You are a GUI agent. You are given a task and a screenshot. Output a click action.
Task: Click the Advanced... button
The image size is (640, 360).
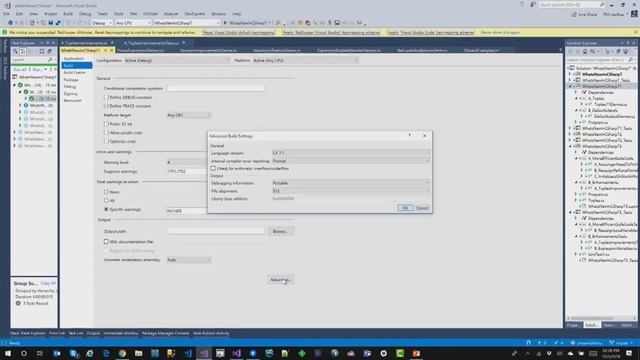tap(280, 280)
